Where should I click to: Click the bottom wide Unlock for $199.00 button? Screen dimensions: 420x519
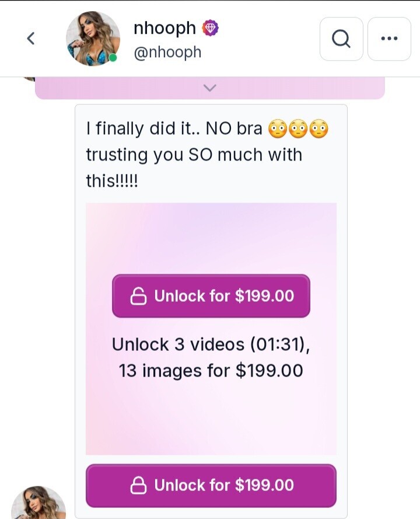pyautogui.click(x=211, y=486)
